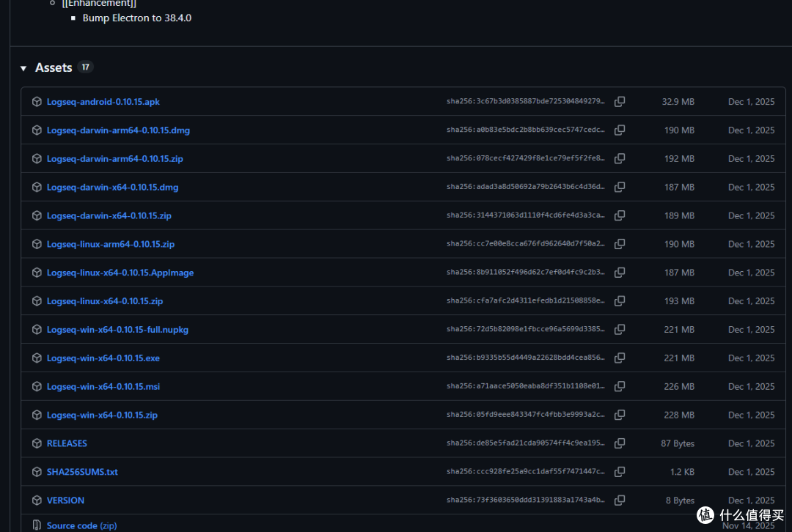
Task: Click the "1.2 KB" size value
Action: coord(682,472)
